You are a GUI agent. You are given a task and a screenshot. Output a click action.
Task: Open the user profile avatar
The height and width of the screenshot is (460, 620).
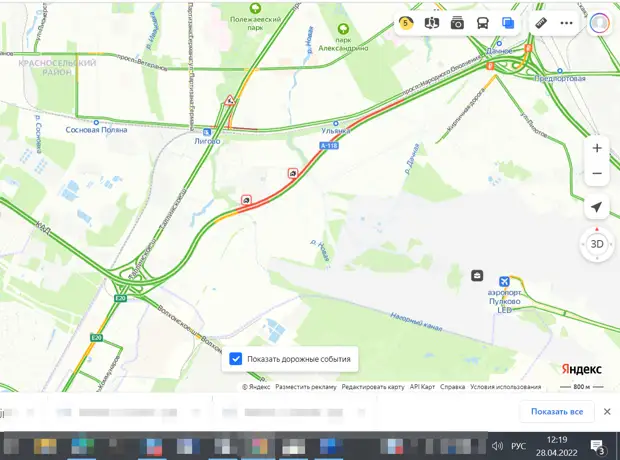(x=599, y=23)
